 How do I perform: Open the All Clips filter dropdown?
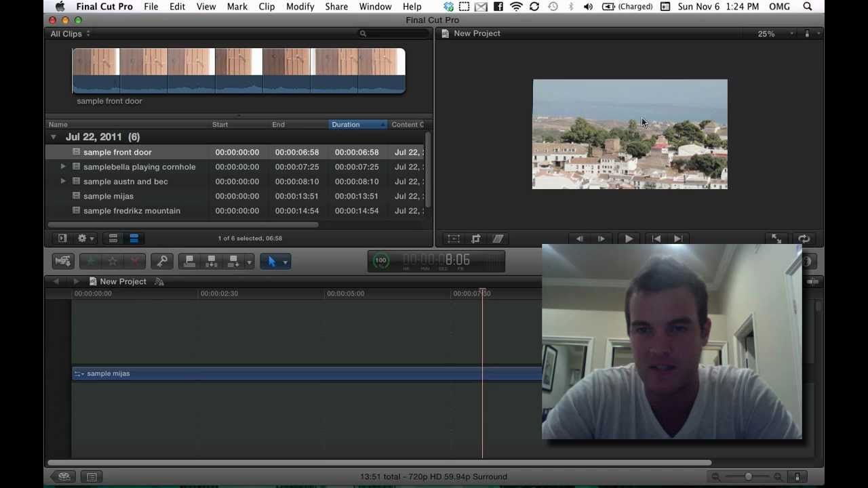click(x=71, y=34)
